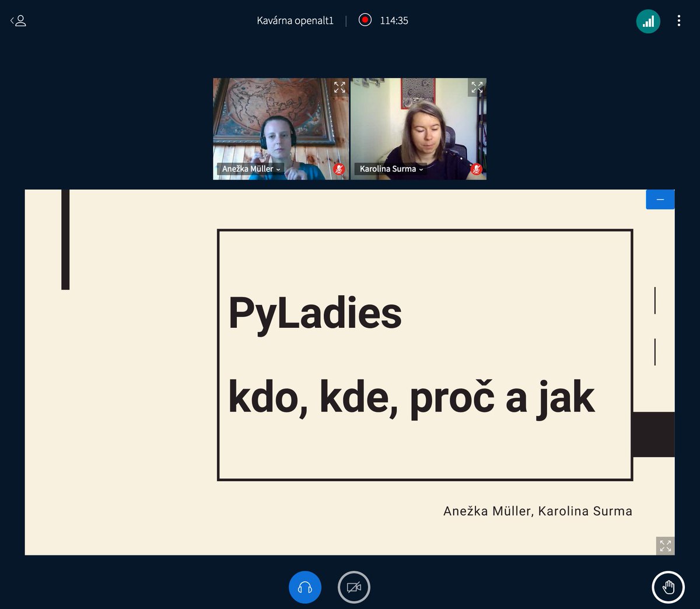
Task: Click the red recording dot indicator
Action: tap(366, 20)
